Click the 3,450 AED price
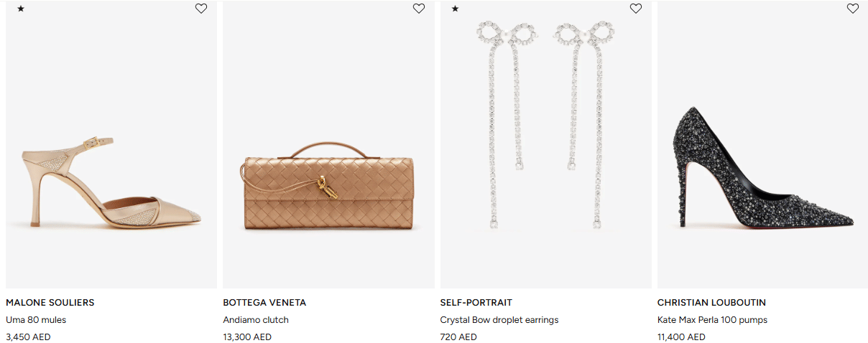The image size is (868, 343). pos(28,337)
